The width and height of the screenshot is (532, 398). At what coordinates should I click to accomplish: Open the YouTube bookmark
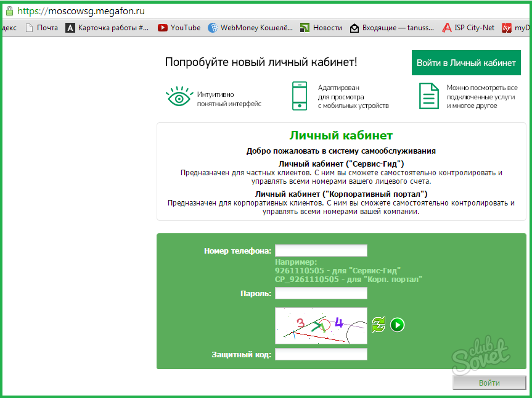pos(179,28)
